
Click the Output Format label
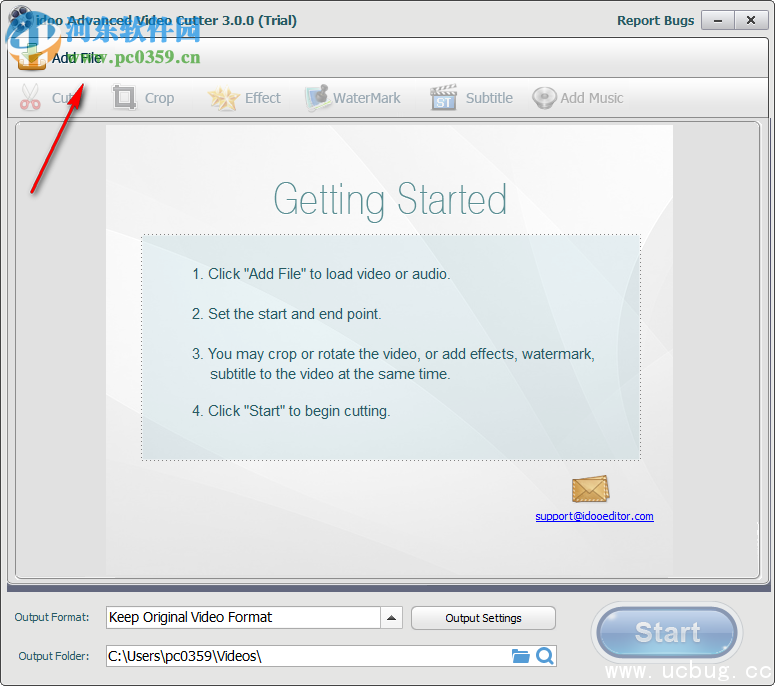click(x=52, y=617)
